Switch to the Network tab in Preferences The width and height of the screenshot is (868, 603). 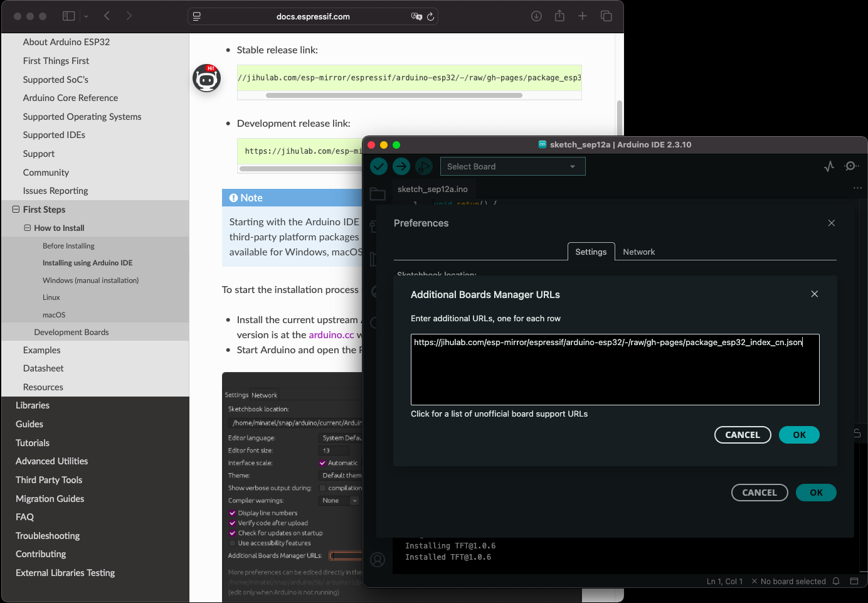click(x=639, y=252)
